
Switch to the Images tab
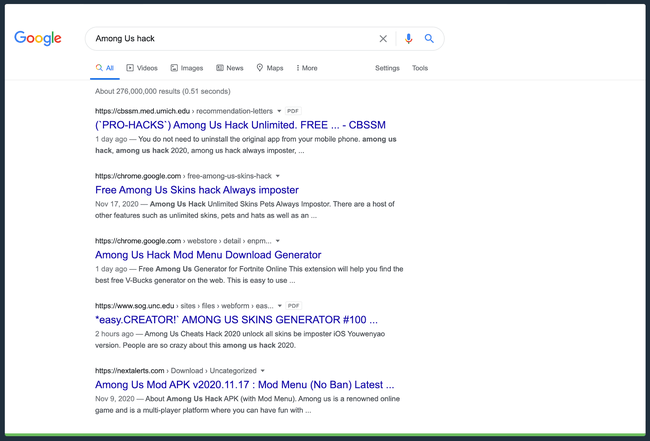click(x=187, y=68)
